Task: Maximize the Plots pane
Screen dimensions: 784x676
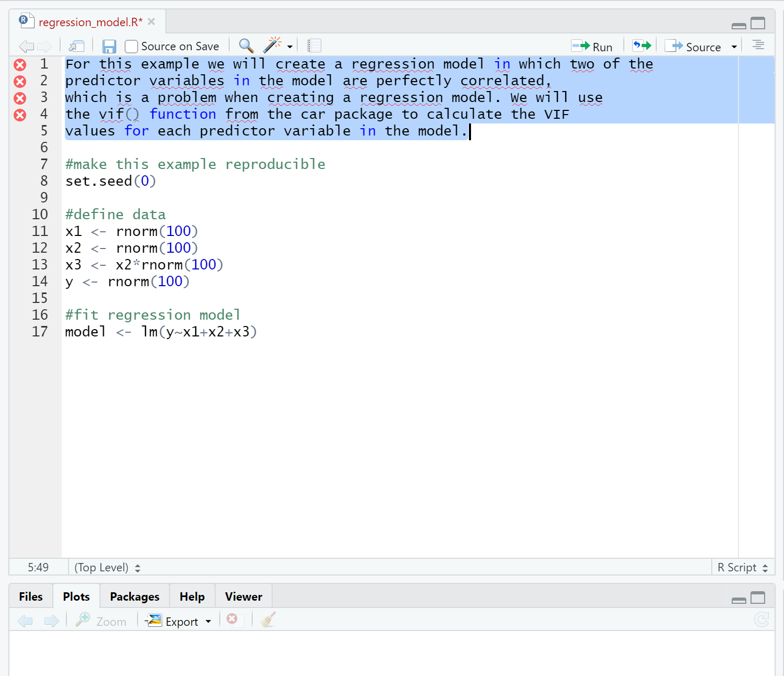Action: click(x=758, y=598)
